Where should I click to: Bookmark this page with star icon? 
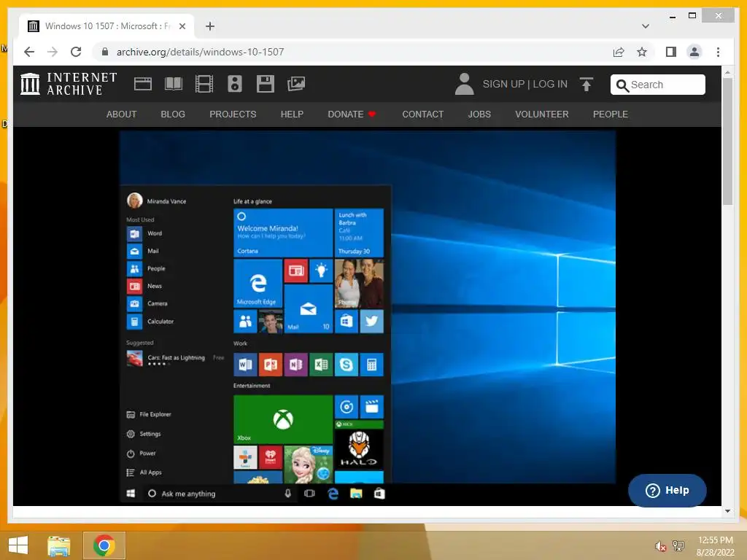pyautogui.click(x=642, y=52)
